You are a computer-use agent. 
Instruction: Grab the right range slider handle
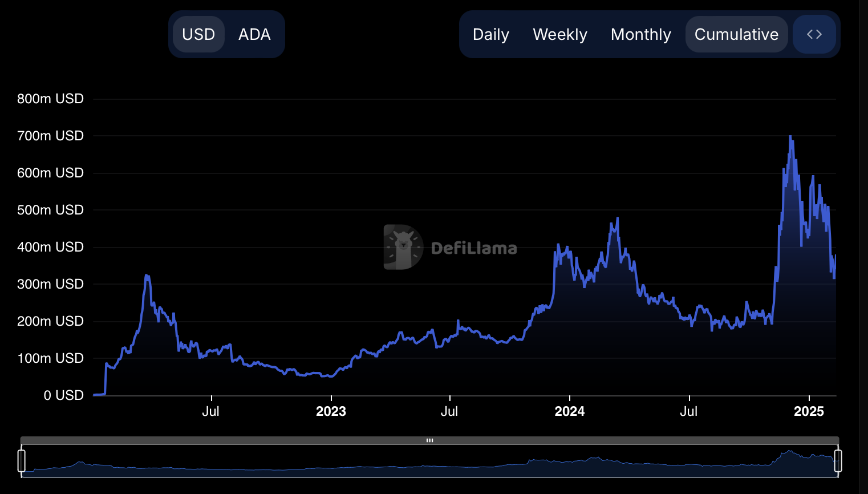click(x=838, y=460)
